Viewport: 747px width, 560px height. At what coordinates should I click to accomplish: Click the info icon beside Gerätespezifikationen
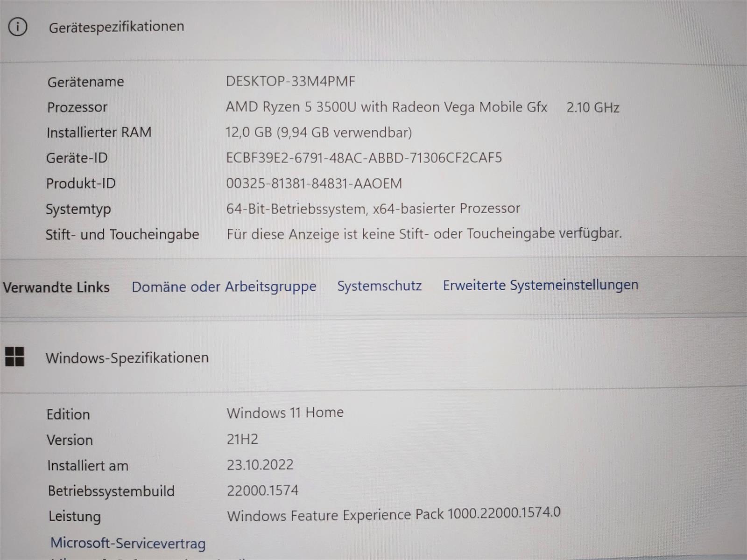(18, 27)
